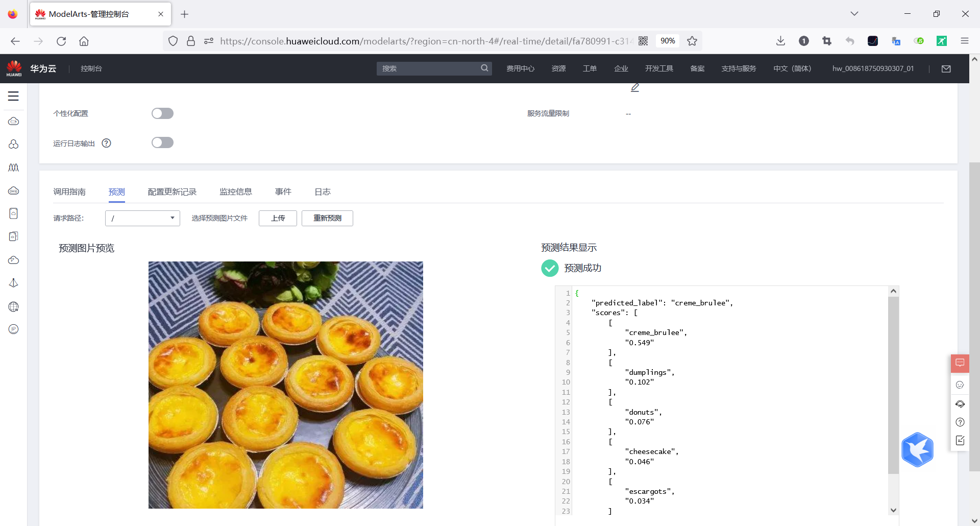Image resolution: width=980 pixels, height=526 pixels.
Task: Click the site padlock icon
Action: (x=191, y=41)
